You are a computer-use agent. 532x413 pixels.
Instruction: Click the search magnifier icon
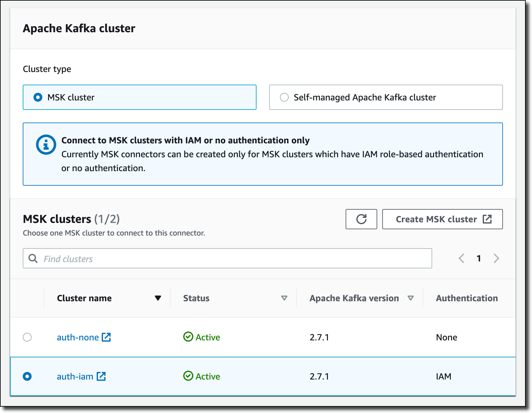(x=33, y=259)
